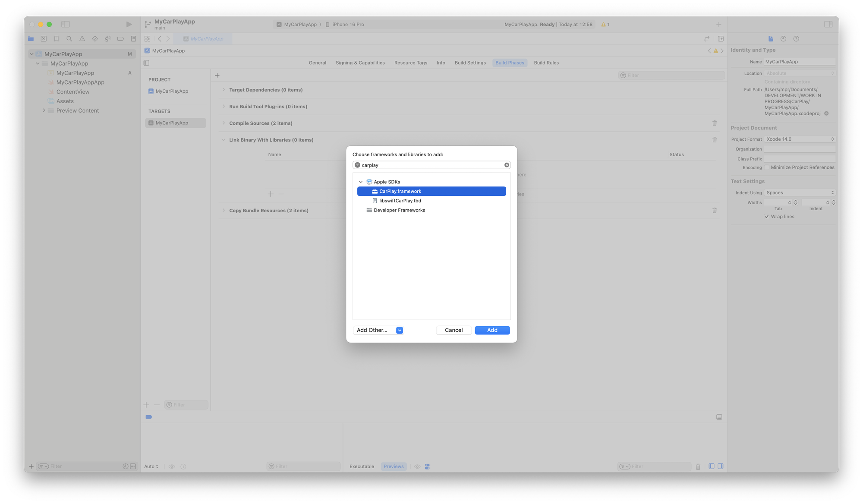863x504 pixels.
Task: Toggle the inspectors panel button
Action: (x=828, y=24)
